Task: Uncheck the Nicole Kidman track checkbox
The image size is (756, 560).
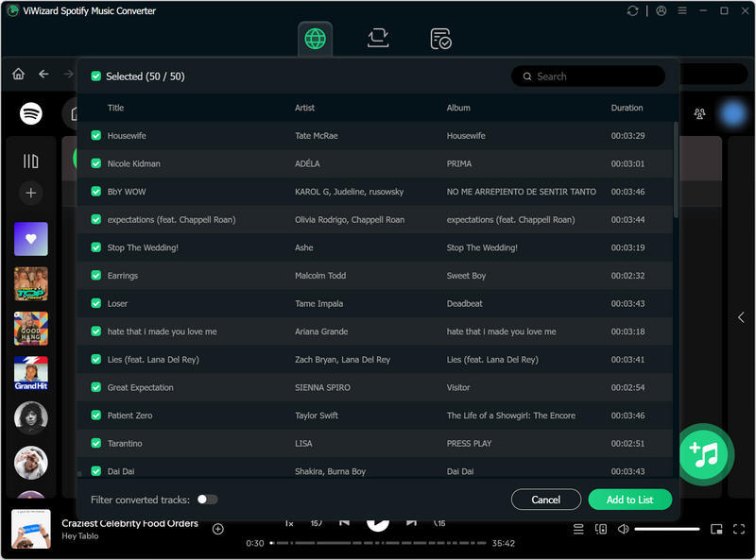Action: point(96,163)
